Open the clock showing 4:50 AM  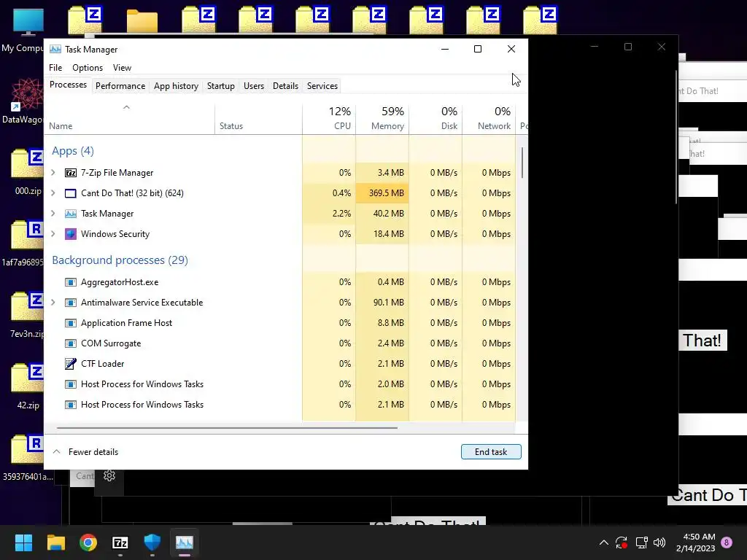695,542
